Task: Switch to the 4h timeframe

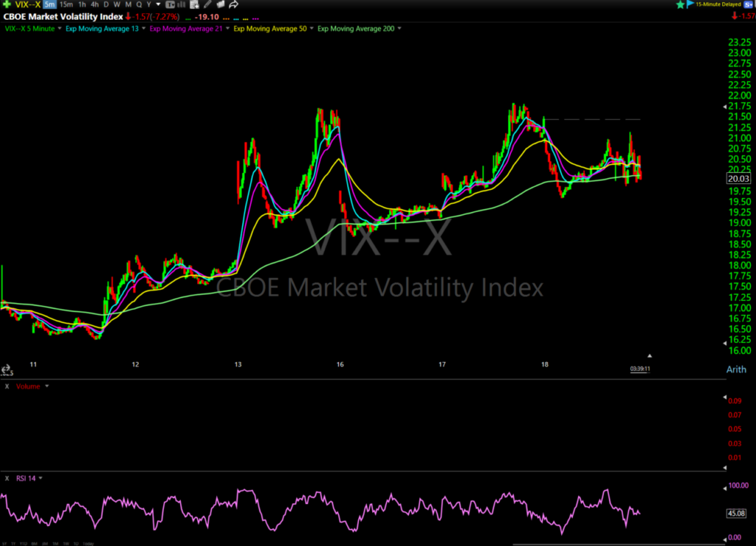Action: pyautogui.click(x=94, y=4)
